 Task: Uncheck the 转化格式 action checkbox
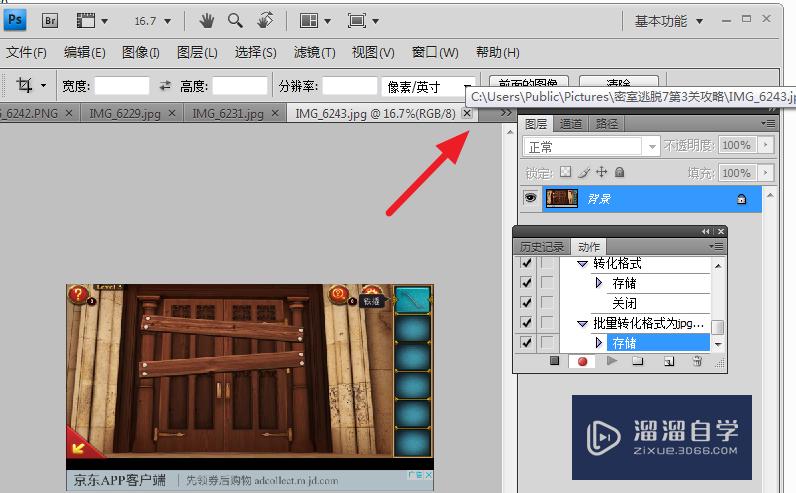pyautogui.click(x=526, y=262)
